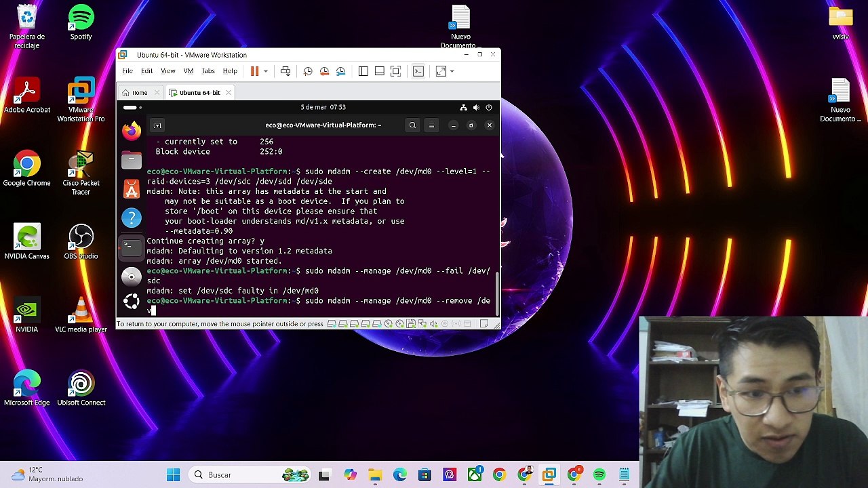Open the Windows Start button
This screenshot has height=488, width=868.
click(174, 474)
